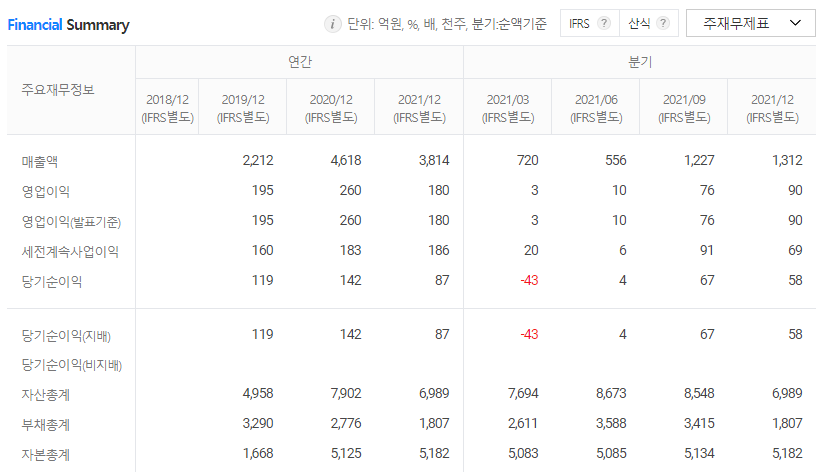Click the 4,958 total assets value
The image size is (821, 472).
click(258, 393)
